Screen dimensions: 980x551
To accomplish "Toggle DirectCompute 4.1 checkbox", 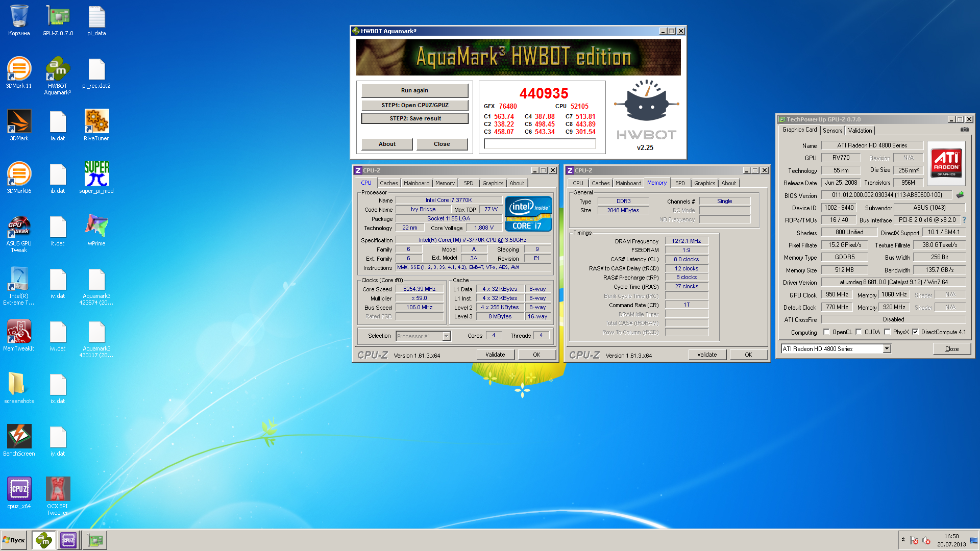I will coord(915,332).
